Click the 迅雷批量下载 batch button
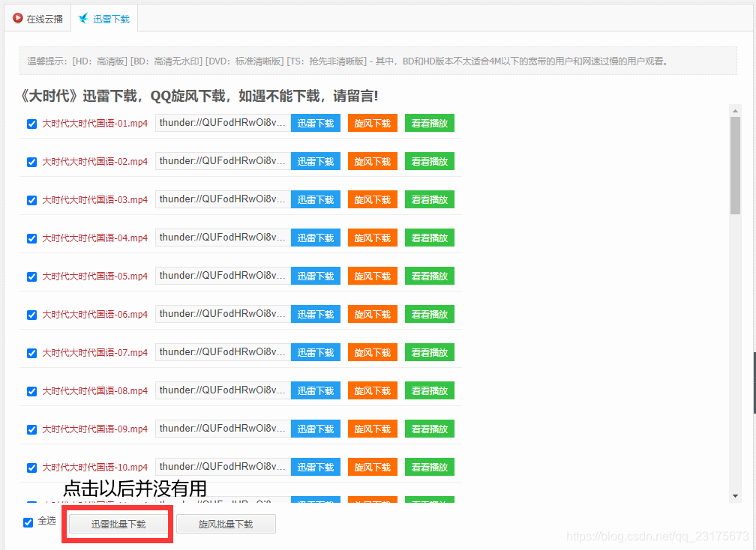 tap(118, 524)
